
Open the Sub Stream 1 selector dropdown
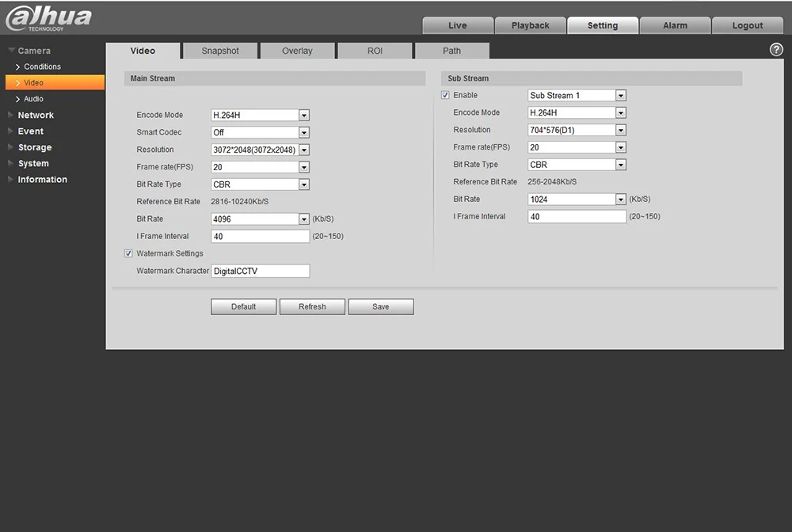[577, 96]
